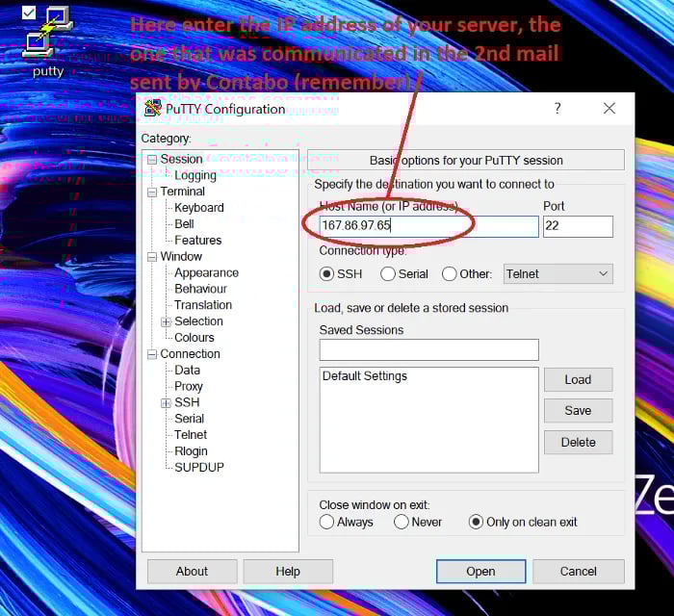This screenshot has width=674, height=616.
Task: Select Default Settings in sessions list
Action: (365, 376)
